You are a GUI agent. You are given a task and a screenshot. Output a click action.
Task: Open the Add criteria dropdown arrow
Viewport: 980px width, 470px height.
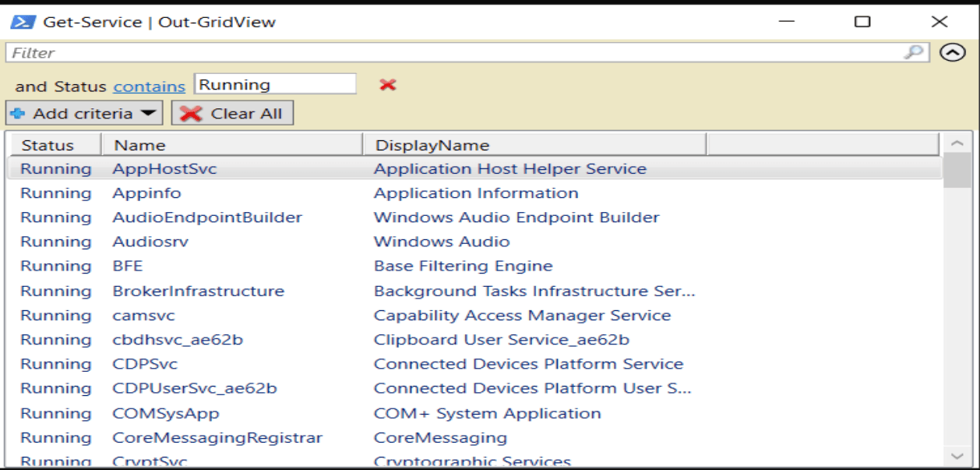pyautogui.click(x=148, y=114)
